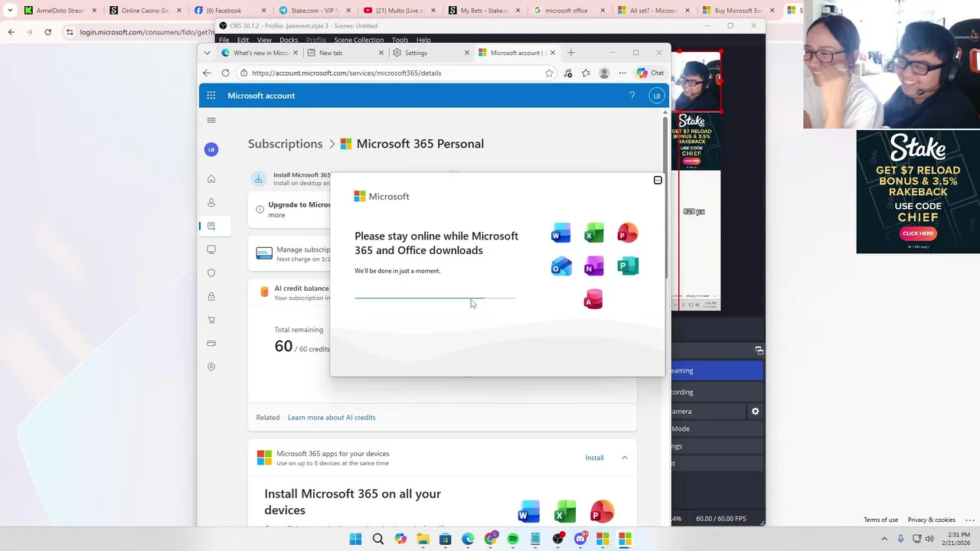Screen dimensions: 980x551
Task: Favorite this page with the star icon
Action: tap(549, 73)
